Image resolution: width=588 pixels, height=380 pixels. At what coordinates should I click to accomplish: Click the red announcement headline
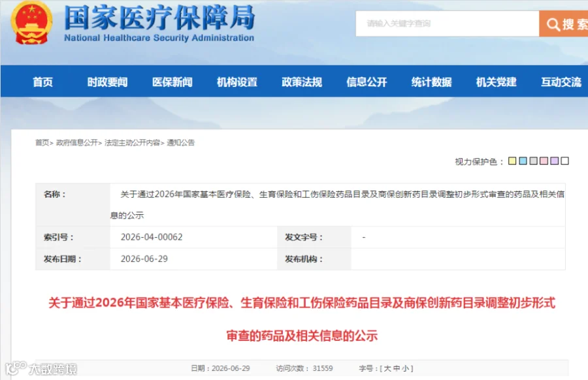click(302, 319)
